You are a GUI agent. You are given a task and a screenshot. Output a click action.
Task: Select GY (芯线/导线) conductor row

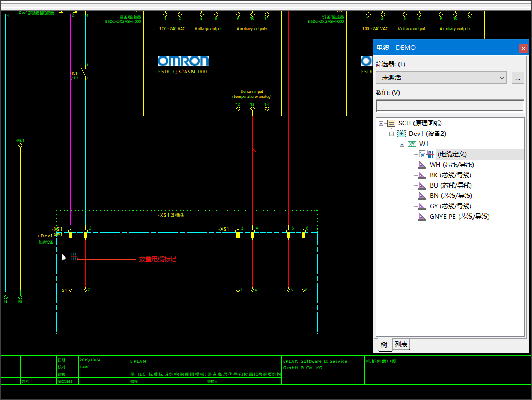point(450,206)
